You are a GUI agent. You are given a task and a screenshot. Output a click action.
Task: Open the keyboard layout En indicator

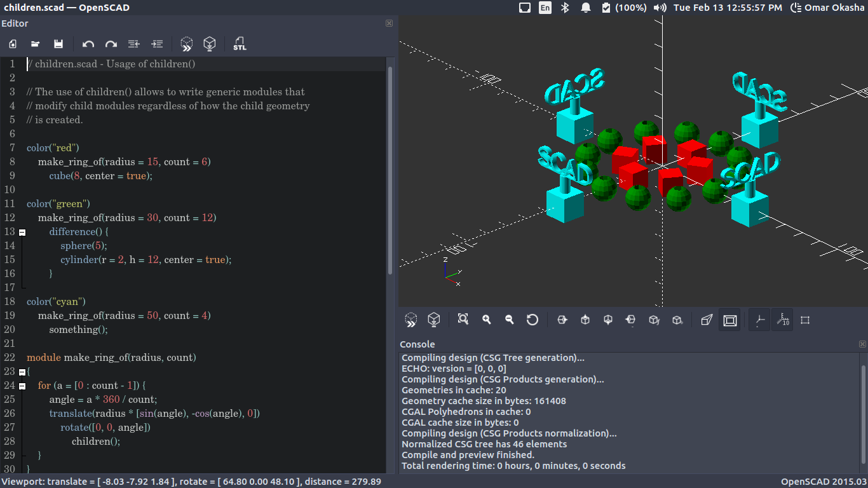click(545, 8)
